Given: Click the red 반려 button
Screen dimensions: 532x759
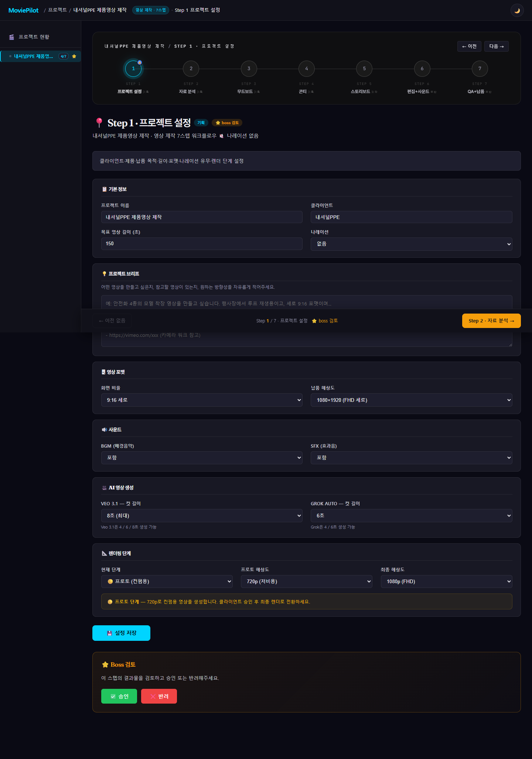Looking at the screenshot, I should [x=159, y=696].
